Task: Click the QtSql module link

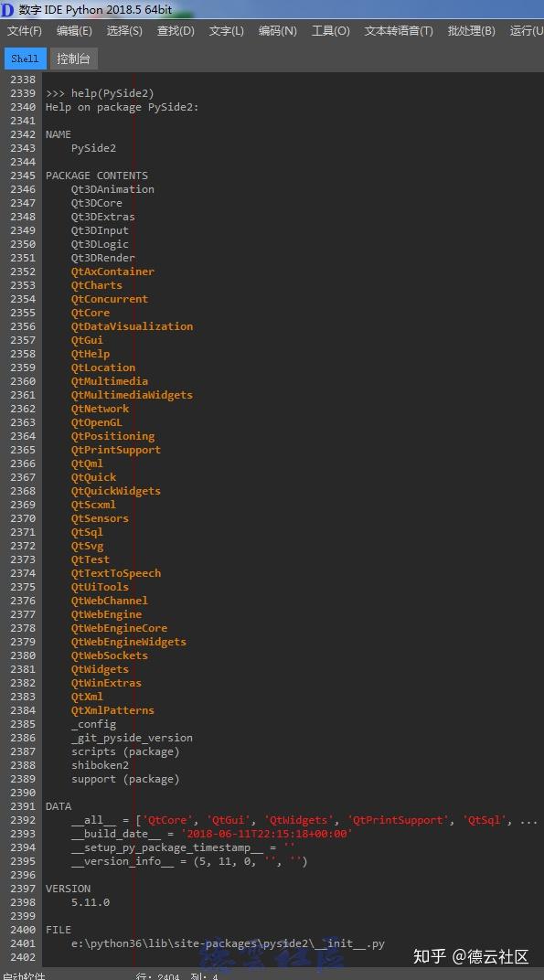Action: pos(86,532)
